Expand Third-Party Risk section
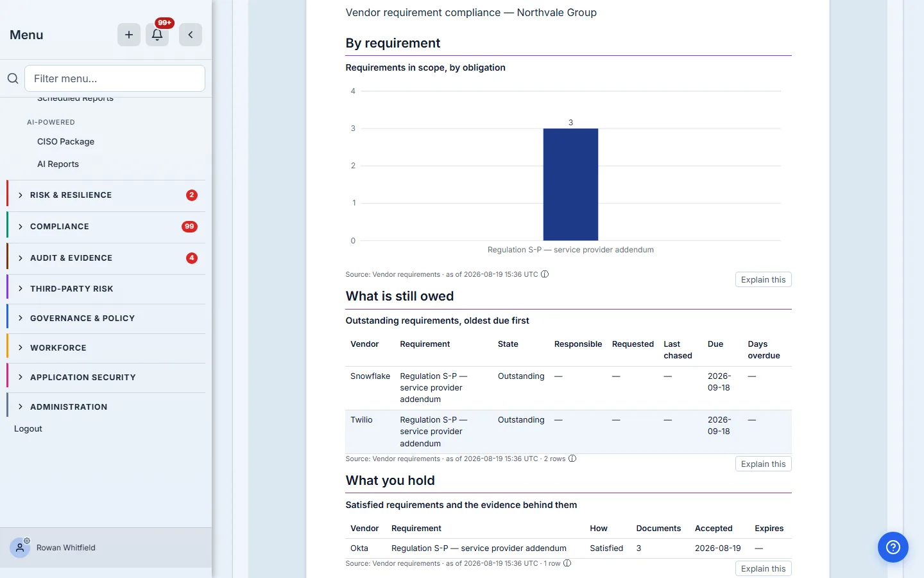This screenshot has width=924, height=578. click(106, 289)
